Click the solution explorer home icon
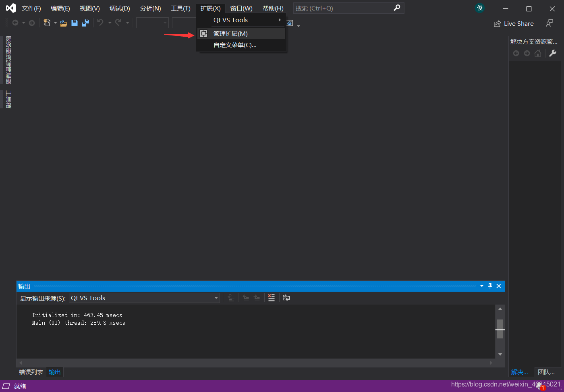The width and height of the screenshot is (564, 392). click(538, 53)
